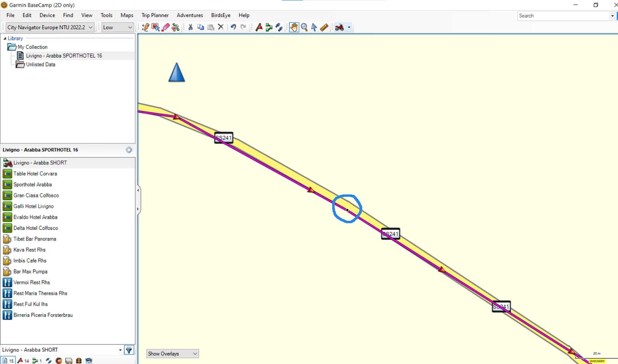The width and height of the screenshot is (618, 364).
Task: Select waypoint Imbis Cafe Rhs
Action: click(68, 260)
